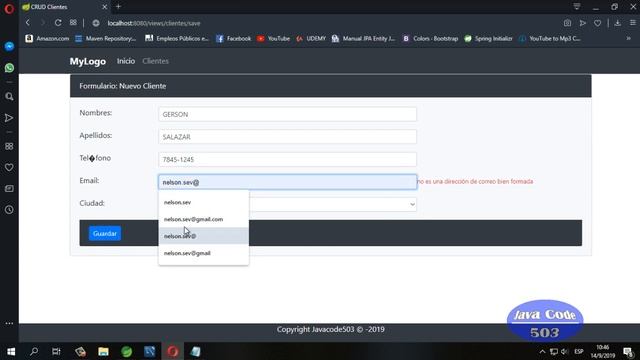
Task: Go back to previous page
Action: pos(27,23)
